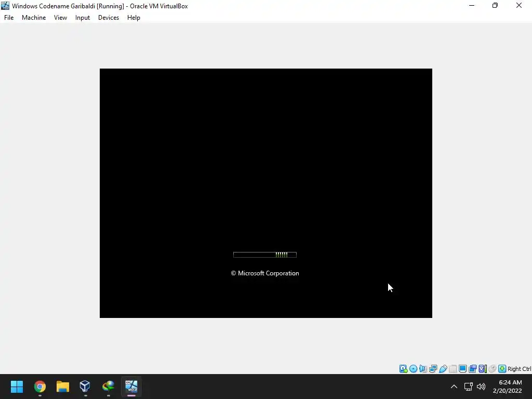Click the display indicator icon
Screen dimensions: 532x399
[x=462, y=369]
